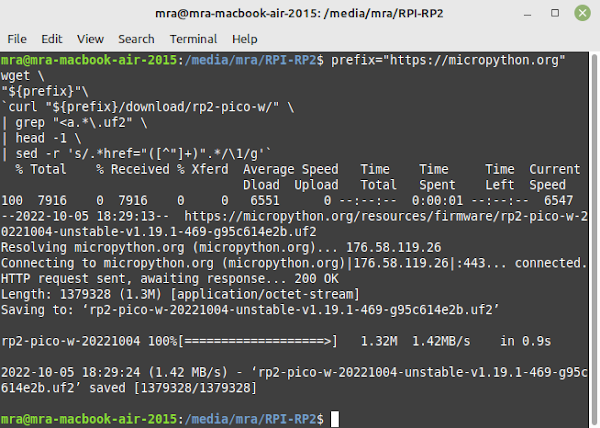The image size is (600, 428).
Task: Click the 'Length: 1379328 (1.3M)' line
Action: pyautogui.click(x=180, y=295)
